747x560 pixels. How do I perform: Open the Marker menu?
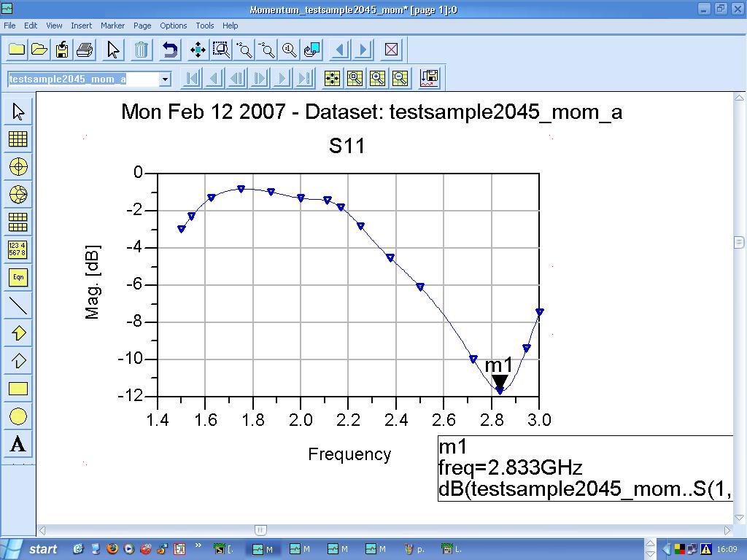112,26
